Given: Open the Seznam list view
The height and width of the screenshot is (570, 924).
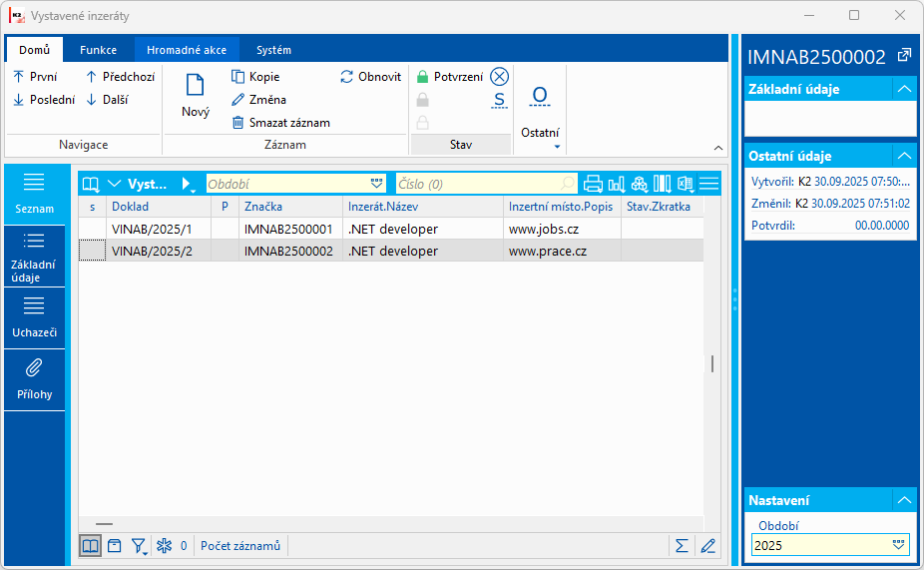Looking at the screenshot, I should pos(34,194).
